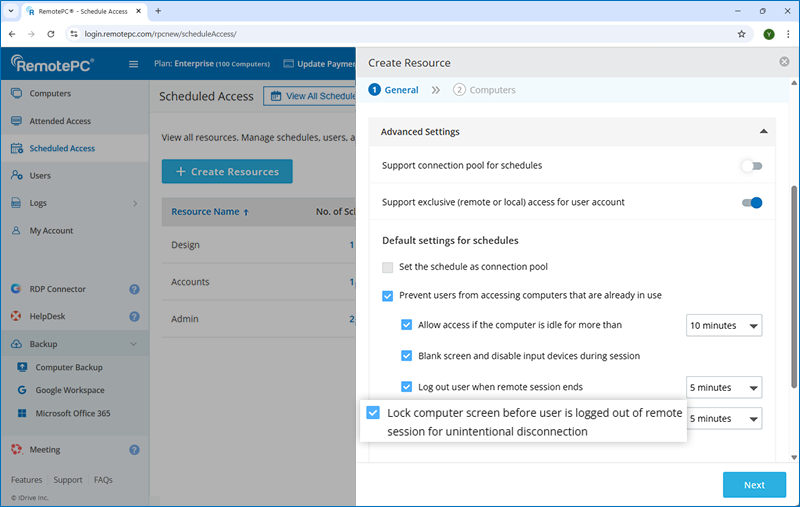Disable exclusive access for user account toggle

[751, 202]
